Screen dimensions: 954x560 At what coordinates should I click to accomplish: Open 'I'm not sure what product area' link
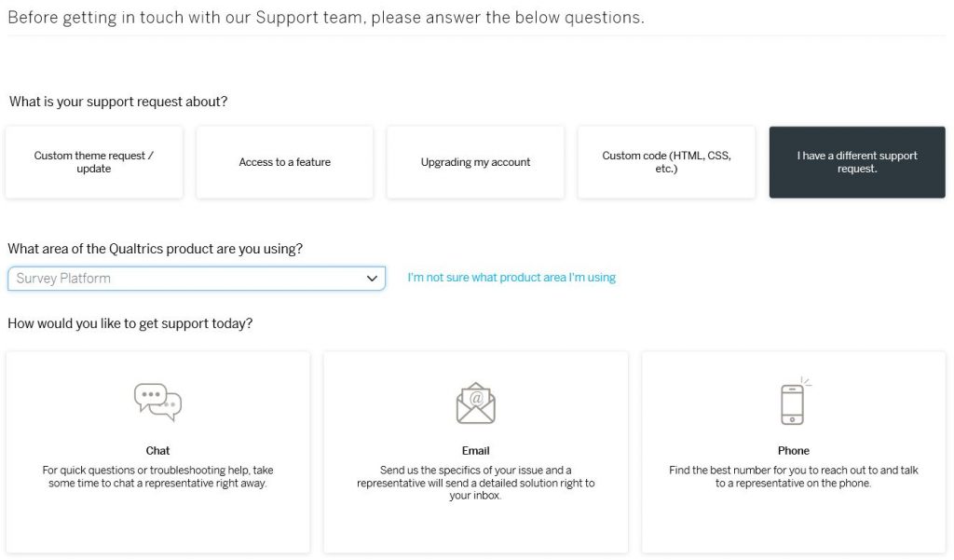[x=511, y=278]
